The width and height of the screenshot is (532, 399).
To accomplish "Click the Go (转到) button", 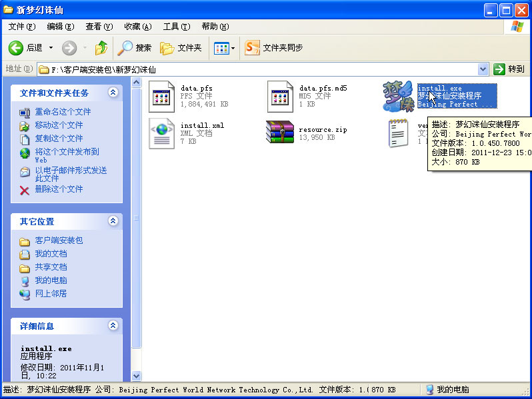I will coord(509,69).
